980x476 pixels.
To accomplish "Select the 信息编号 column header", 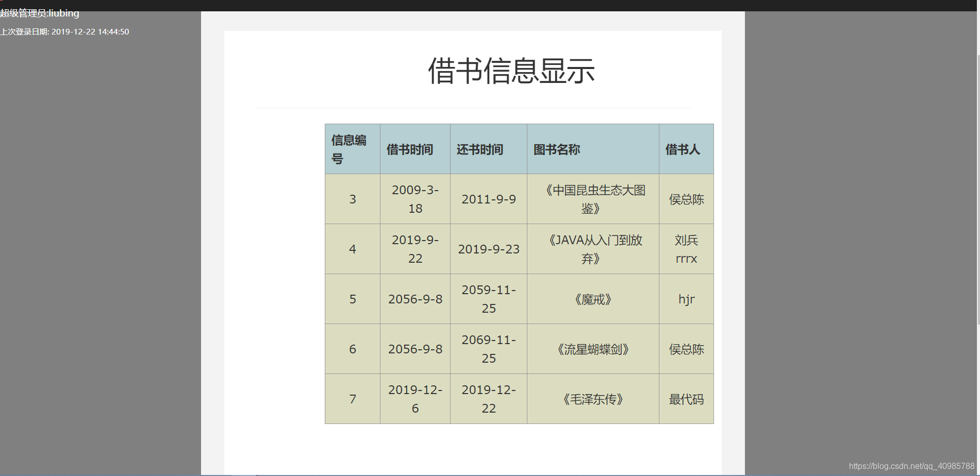I will pyautogui.click(x=353, y=149).
